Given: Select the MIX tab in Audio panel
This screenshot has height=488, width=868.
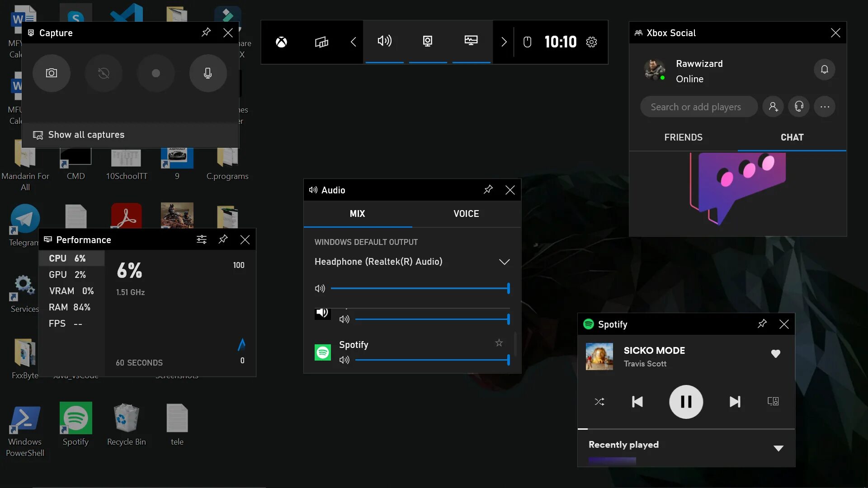Looking at the screenshot, I should tap(358, 213).
